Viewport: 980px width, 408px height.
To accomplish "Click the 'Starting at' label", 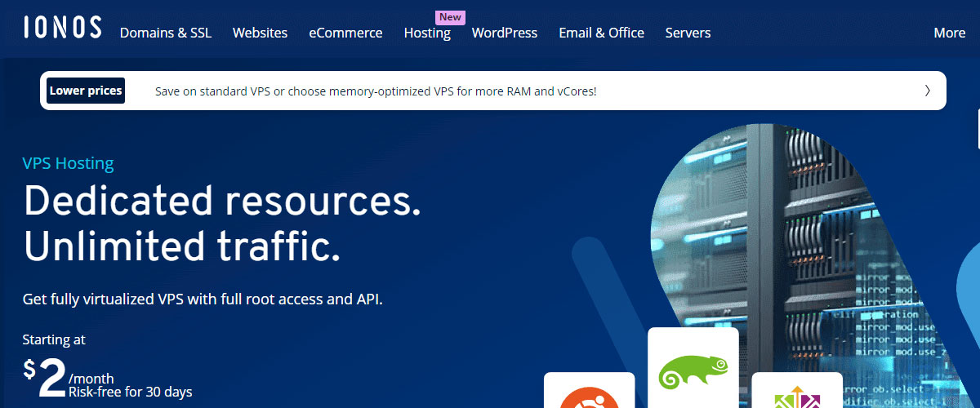I will (x=54, y=339).
